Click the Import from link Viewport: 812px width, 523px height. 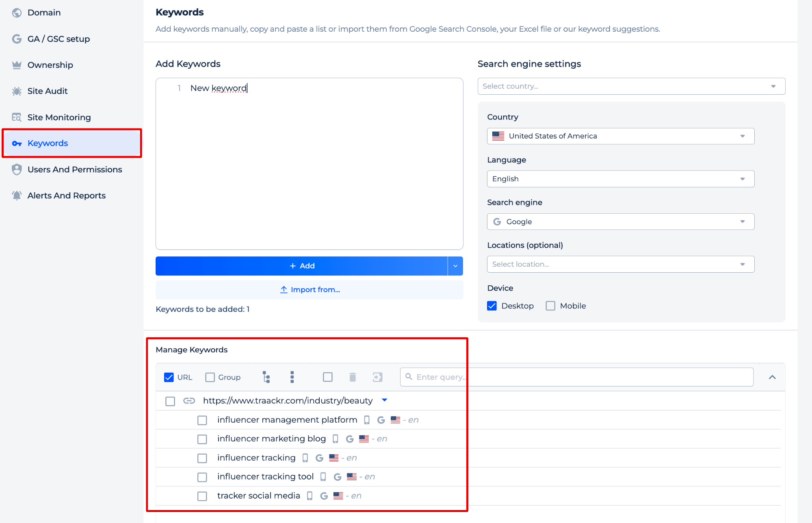(x=309, y=290)
